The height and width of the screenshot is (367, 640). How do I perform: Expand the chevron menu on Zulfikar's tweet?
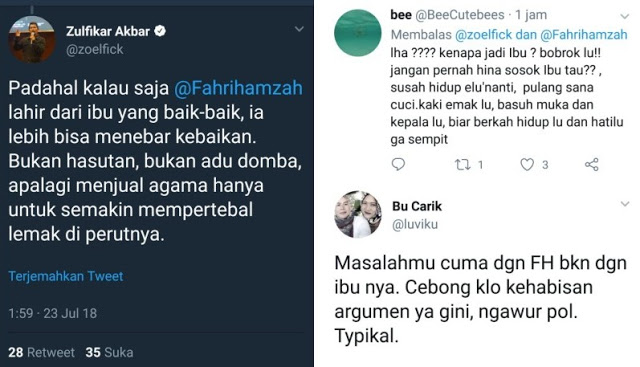pyautogui.click(x=299, y=29)
